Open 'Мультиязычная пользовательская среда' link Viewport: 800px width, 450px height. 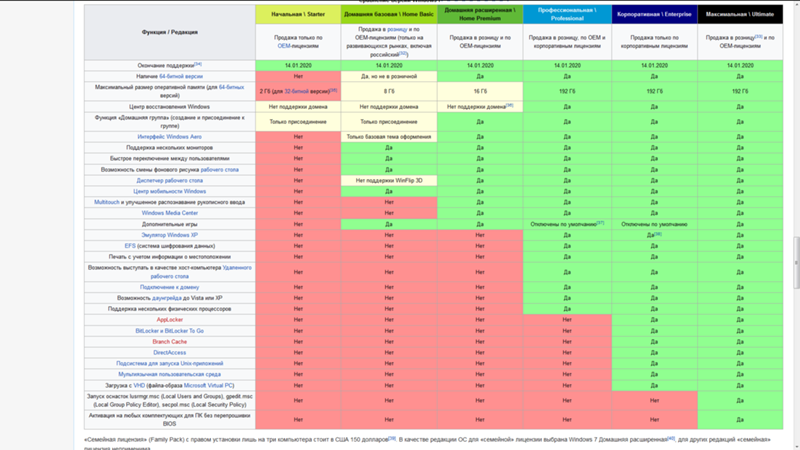point(169,374)
